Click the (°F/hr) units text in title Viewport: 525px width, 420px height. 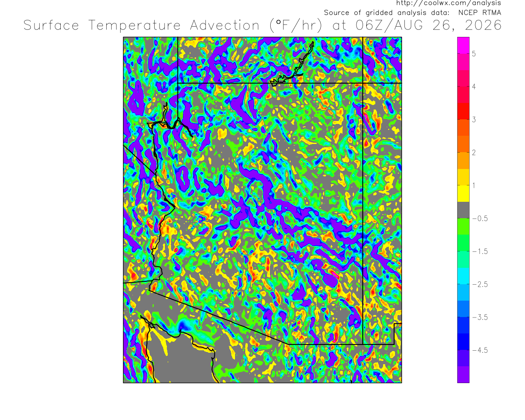tap(296, 25)
